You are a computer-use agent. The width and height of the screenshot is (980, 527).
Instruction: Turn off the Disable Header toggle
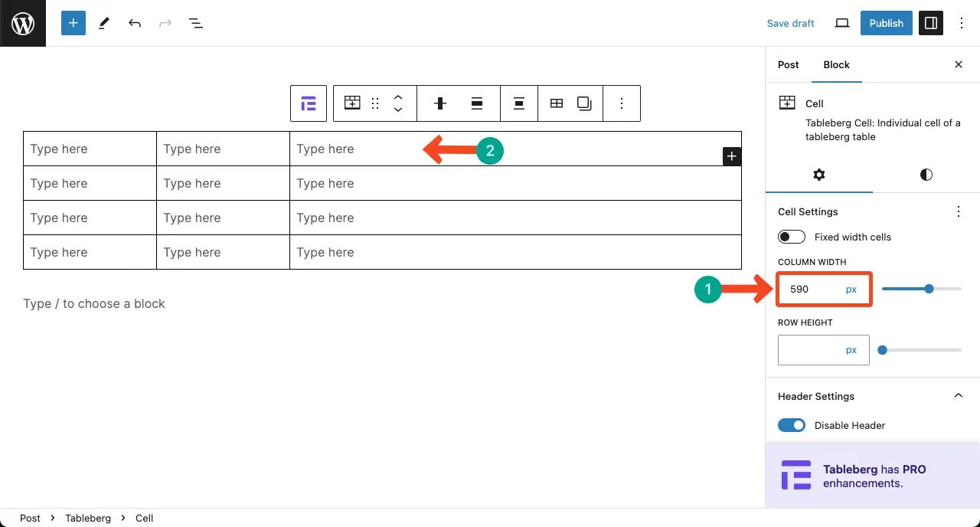pos(792,425)
